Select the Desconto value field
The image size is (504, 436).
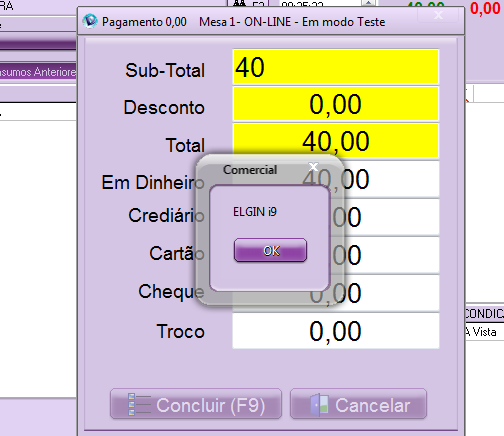pos(336,104)
